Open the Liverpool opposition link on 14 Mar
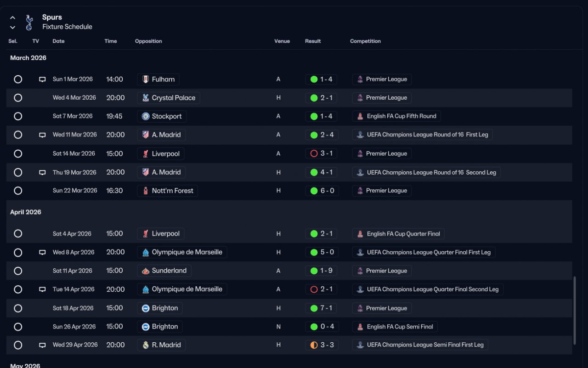Viewport: 588px width, 368px height. pyautogui.click(x=165, y=153)
